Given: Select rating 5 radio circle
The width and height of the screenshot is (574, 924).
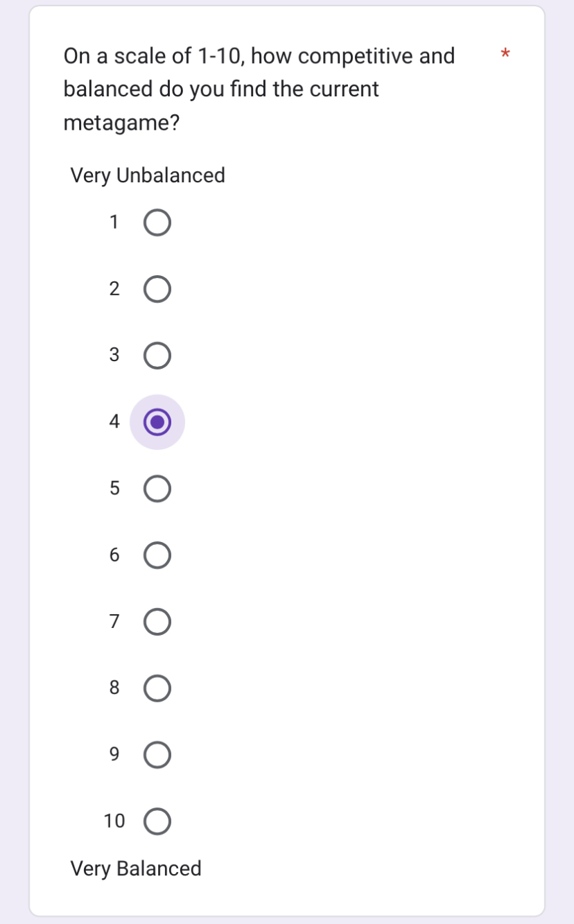Looking at the screenshot, I should point(157,489).
